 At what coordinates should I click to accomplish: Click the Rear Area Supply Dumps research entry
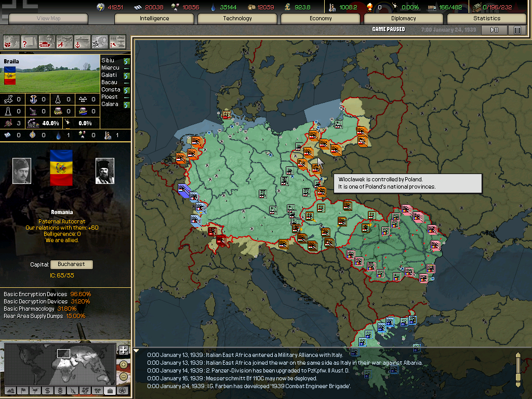tap(45, 316)
